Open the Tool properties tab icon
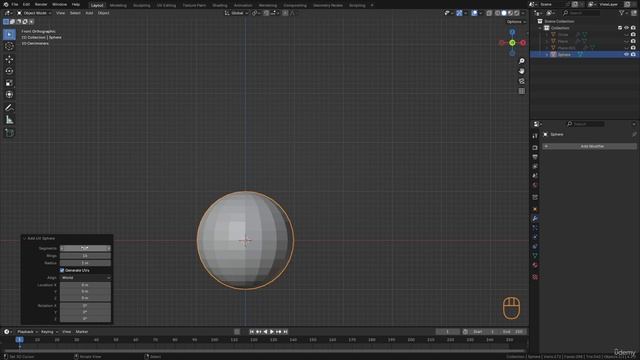The image size is (640, 360). click(535, 136)
